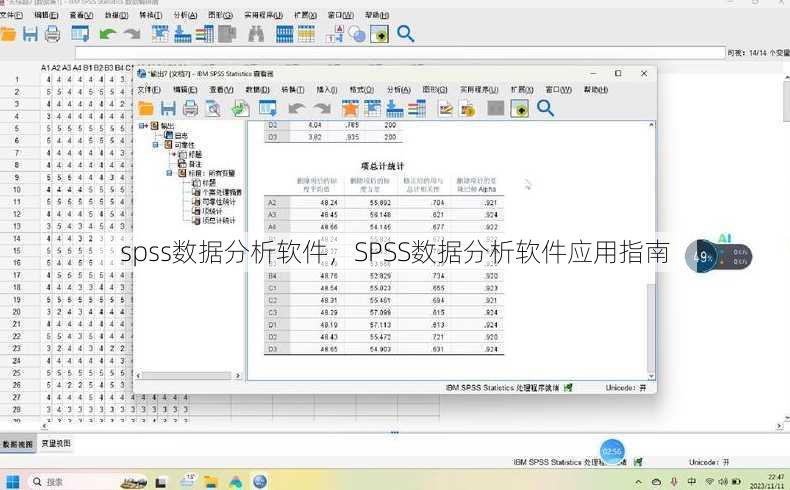Click the Data Editor cell input field
Viewport: 790px width, 490px height.
400,52
